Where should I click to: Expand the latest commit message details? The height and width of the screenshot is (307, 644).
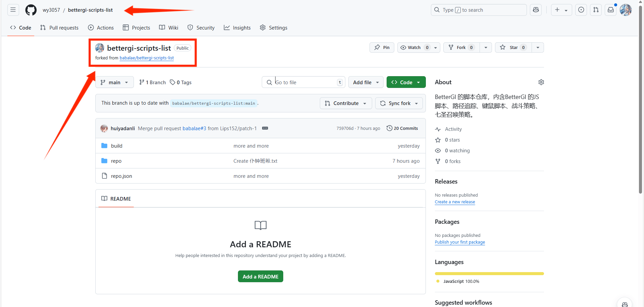pos(265,128)
